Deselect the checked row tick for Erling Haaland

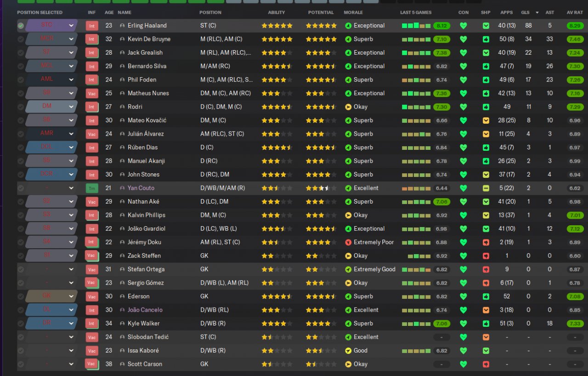21,26
